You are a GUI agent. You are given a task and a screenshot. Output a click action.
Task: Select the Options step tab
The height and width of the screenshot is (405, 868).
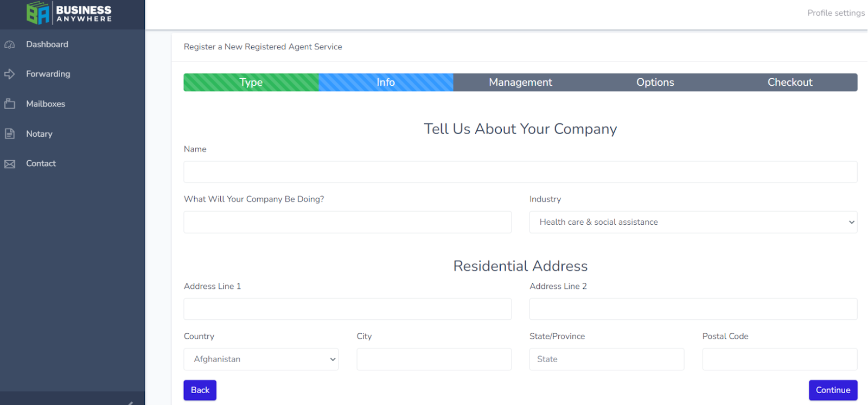(x=655, y=83)
